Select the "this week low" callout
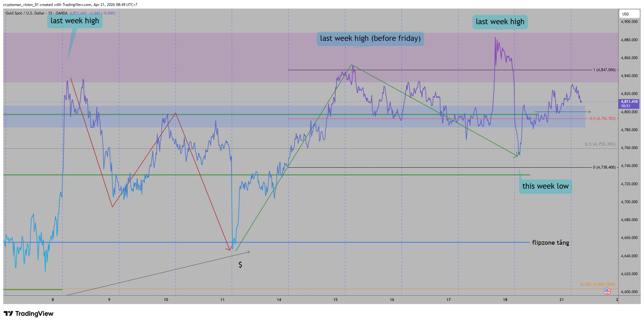The width and height of the screenshot is (644, 323). click(x=545, y=186)
